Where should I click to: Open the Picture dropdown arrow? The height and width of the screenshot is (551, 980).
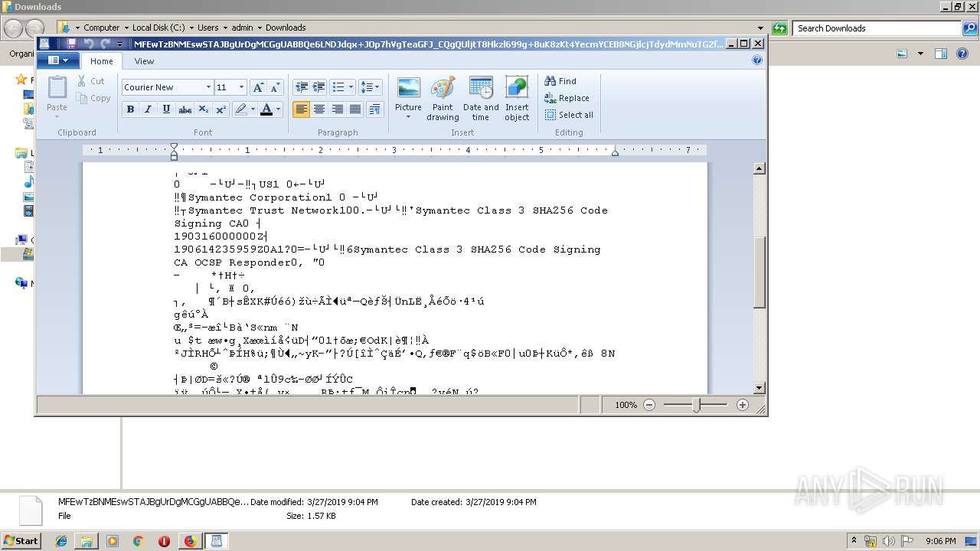pos(408,117)
